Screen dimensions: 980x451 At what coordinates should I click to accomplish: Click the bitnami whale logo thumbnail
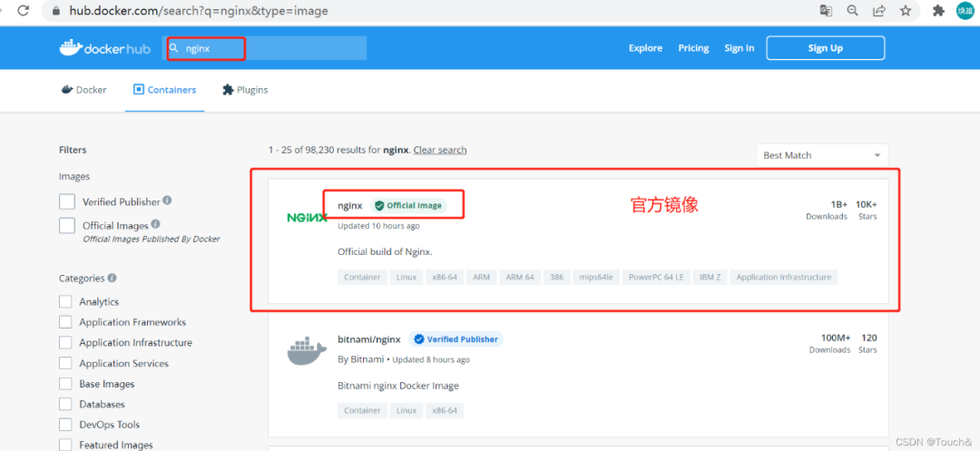coord(307,351)
